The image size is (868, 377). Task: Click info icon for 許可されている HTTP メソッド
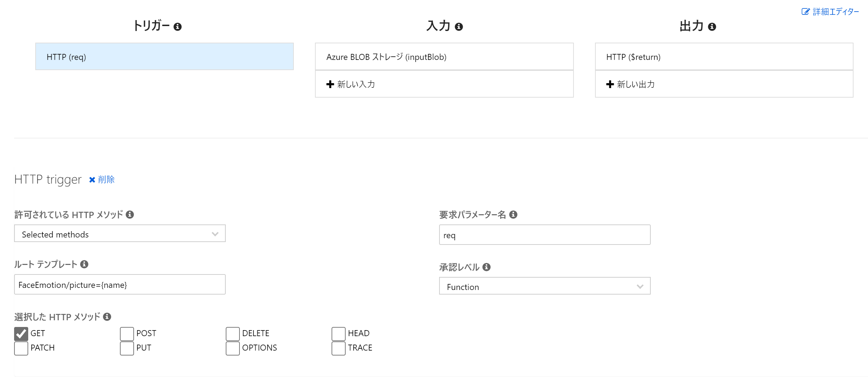[130, 215]
